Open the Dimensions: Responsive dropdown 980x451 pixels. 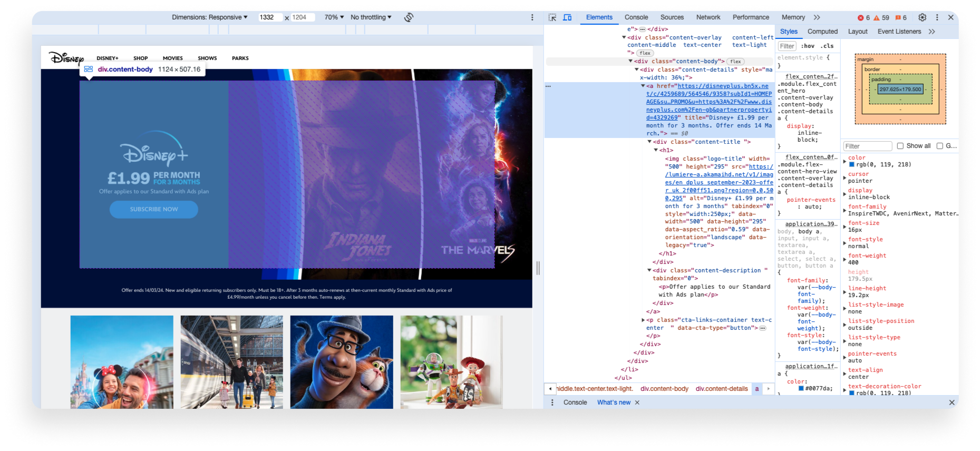pyautogui.click(x=209, y=17)
